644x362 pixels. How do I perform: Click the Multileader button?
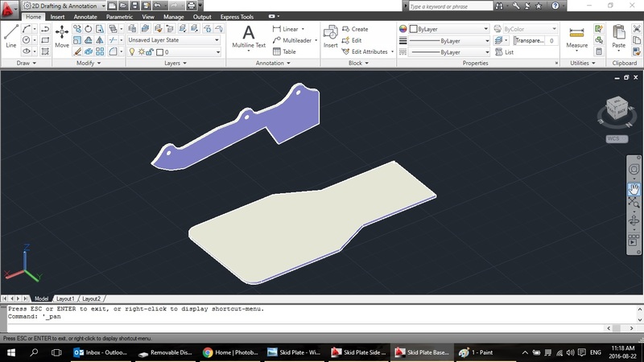292,40
